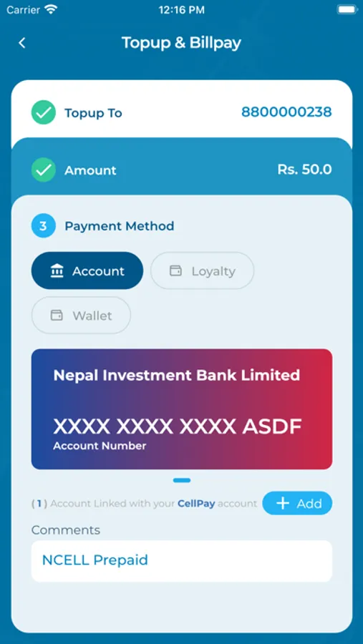Tap the step 3 circle badge
Viewport: 363px width, 644px height.
[x=44, y=226]
